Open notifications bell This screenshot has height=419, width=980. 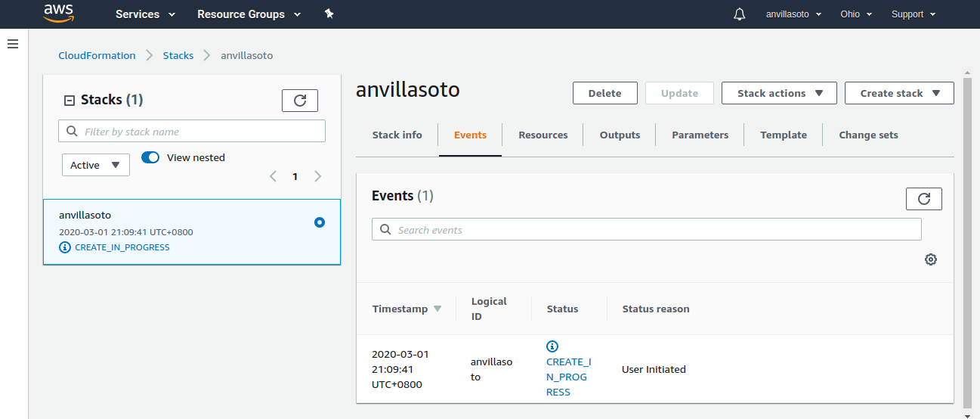pyautogui.click(x=740, y=14)
